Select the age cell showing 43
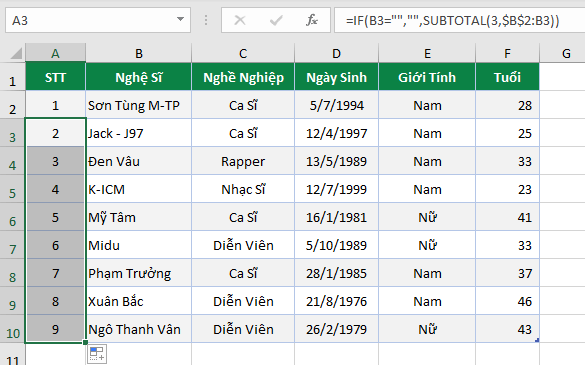Image resolution: width=585 pixels, height=365 pixels. (507, 329)
